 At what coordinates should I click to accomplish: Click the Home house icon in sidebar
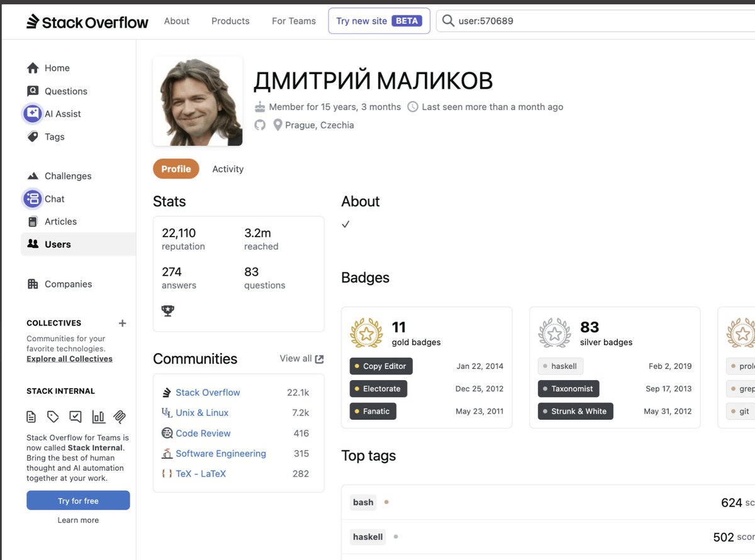pyautogui.click(x=33, y=68)
